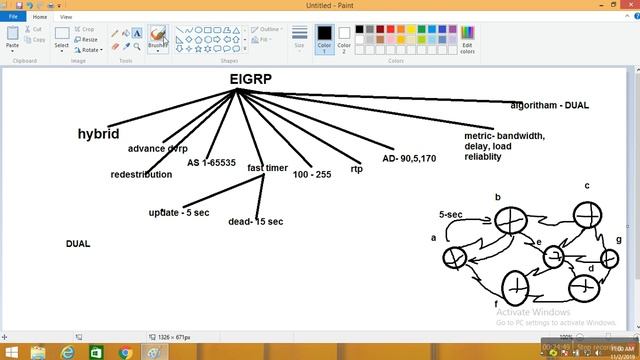
Task: Click the Select rectangle icon
Action: pyautogui.click(x=62, y=33)
